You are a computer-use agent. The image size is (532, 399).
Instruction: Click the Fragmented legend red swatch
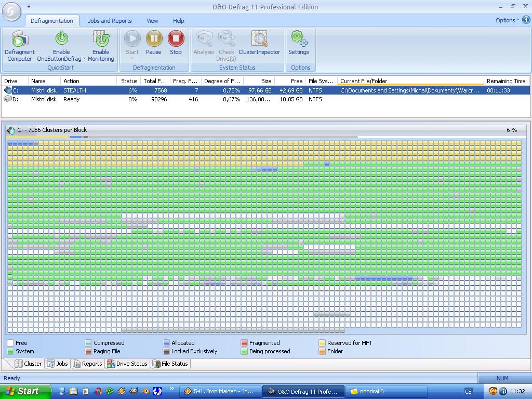(x=244, y=343)
